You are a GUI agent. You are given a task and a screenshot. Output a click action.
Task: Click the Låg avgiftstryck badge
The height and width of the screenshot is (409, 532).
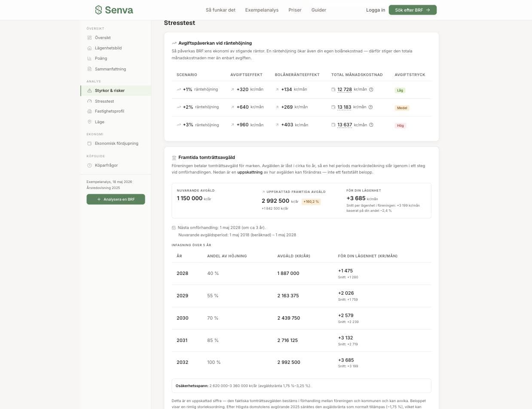(400, 90)
